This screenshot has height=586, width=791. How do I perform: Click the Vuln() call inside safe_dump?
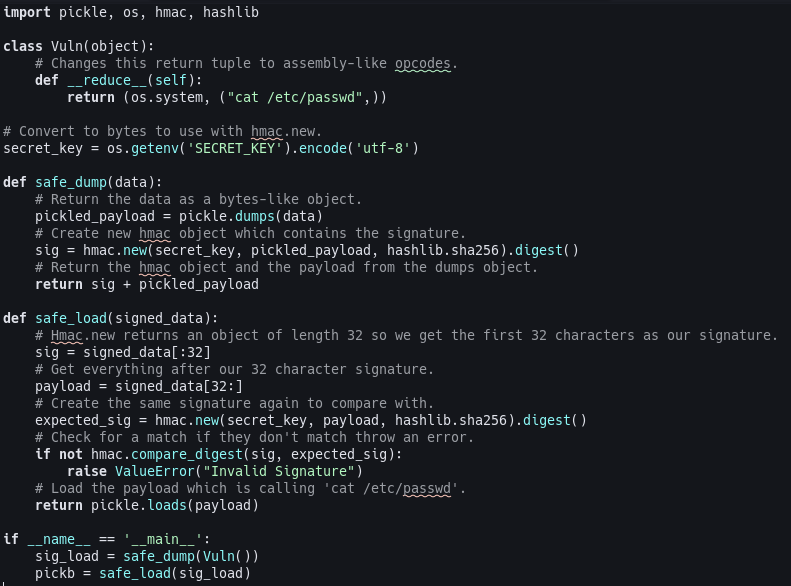click(x=227, y=556)
